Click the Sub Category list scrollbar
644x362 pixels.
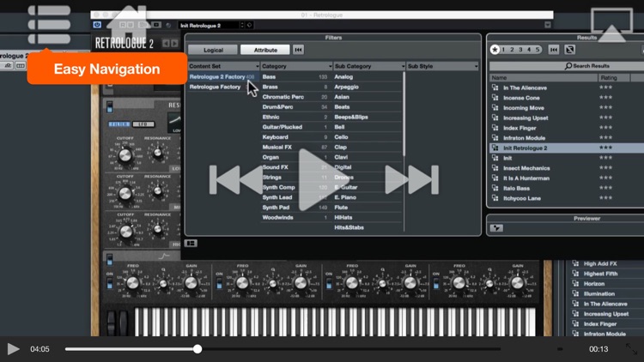404,115
